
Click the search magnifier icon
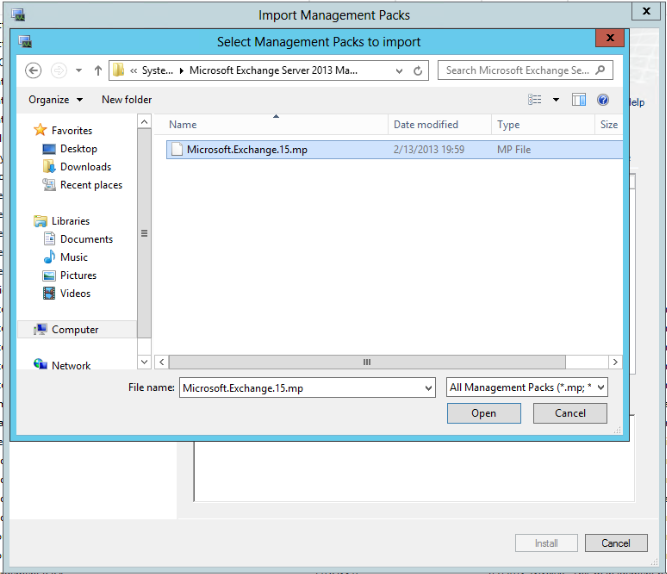tap(601, 71)
